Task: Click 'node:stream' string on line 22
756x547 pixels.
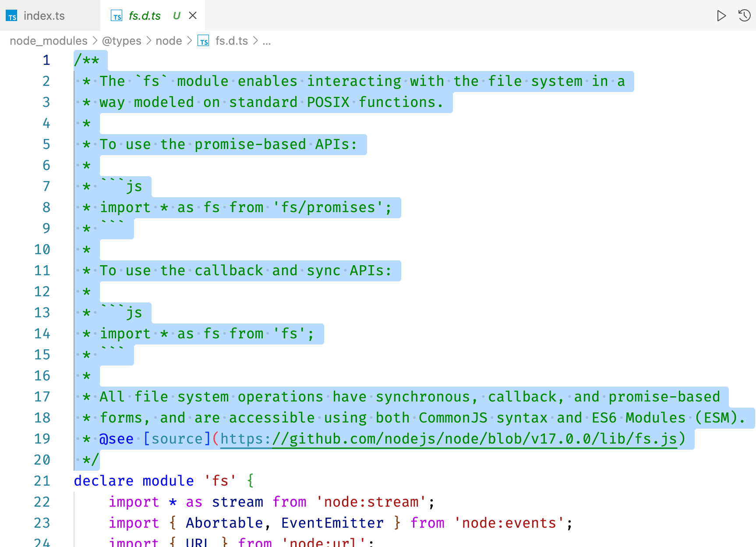Action: pos(371,502)
